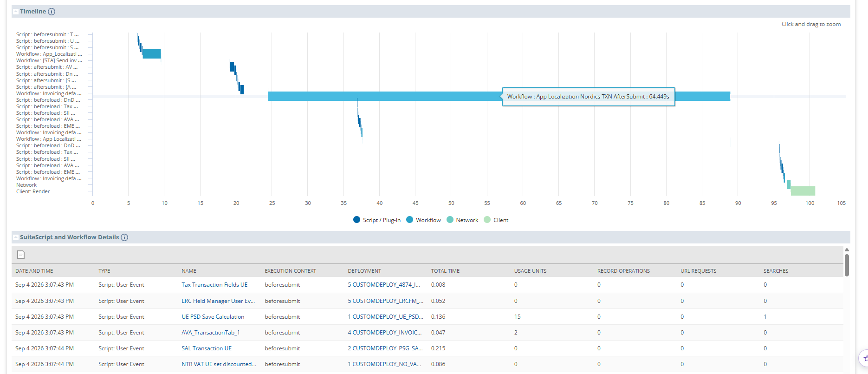Screen dimensions: 868x374
Task: Open 5 CUSTOMDEPLOY_LRCFM_... deployment link
Action: click(386, 301)
